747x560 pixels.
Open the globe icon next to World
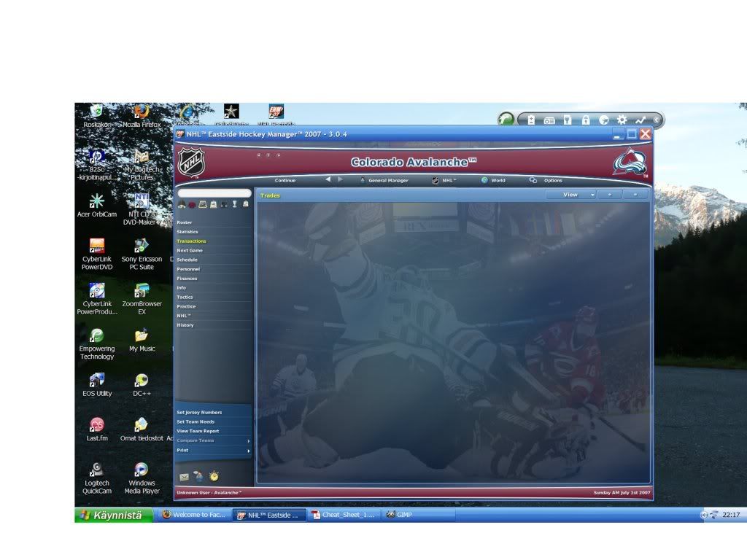pos(484,181)
